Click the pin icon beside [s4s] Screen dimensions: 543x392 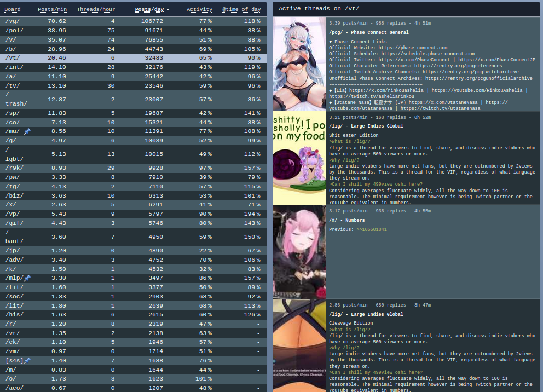click(x=27, y=360)
